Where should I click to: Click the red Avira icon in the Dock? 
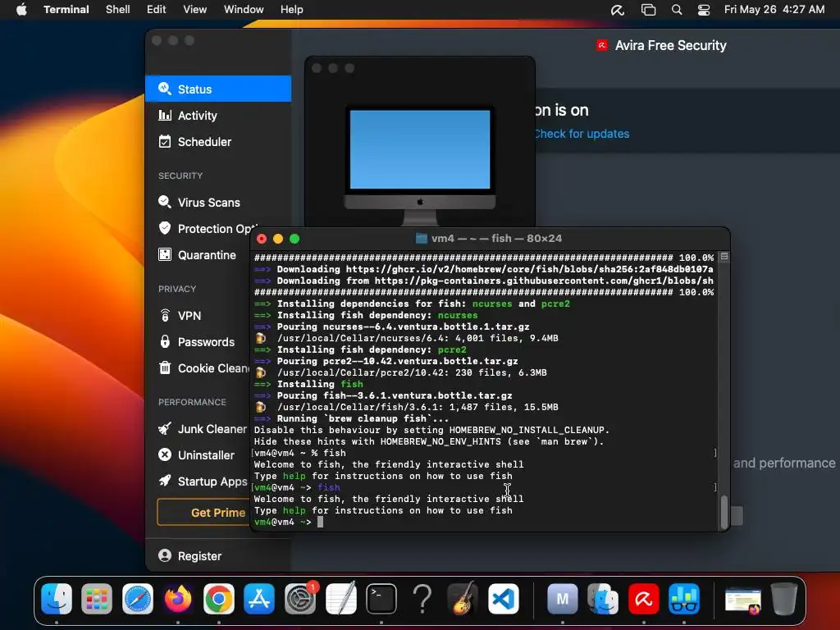pos(643,598)
